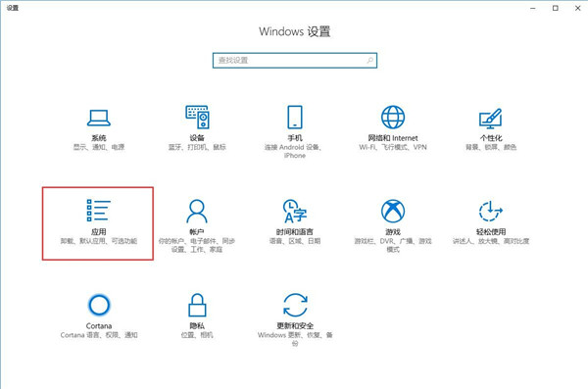Image resolution: width=588 pixels, height=389 pixels.
Task: Click the Wi-Fi、飞行模式、VPN description
Action: click(x=393, y=147)
